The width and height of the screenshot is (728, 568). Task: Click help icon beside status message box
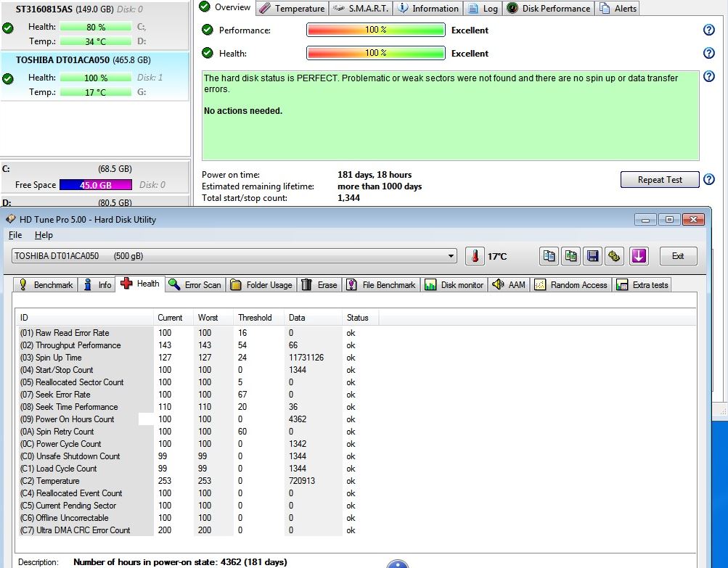[708, 76]
